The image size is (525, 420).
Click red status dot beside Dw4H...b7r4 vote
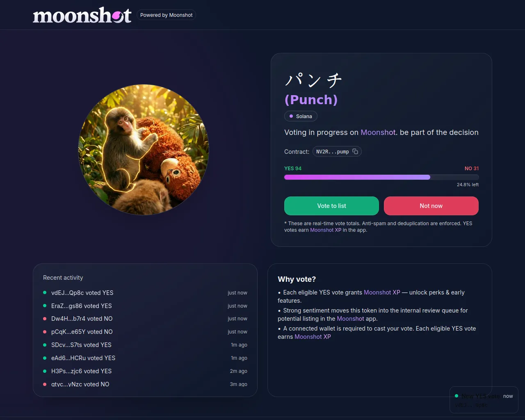(x=45, y=319)
